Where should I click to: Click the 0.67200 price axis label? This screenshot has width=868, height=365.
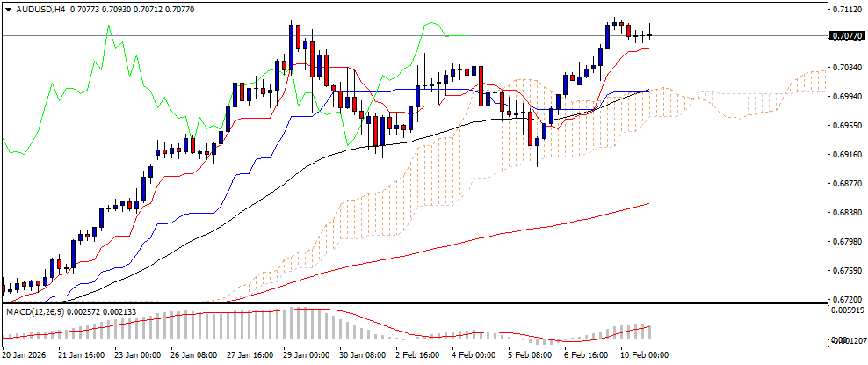tap(846, 300)
